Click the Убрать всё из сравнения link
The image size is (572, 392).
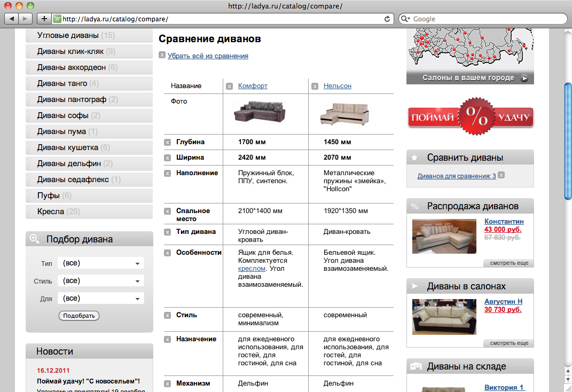click(208, 56)
